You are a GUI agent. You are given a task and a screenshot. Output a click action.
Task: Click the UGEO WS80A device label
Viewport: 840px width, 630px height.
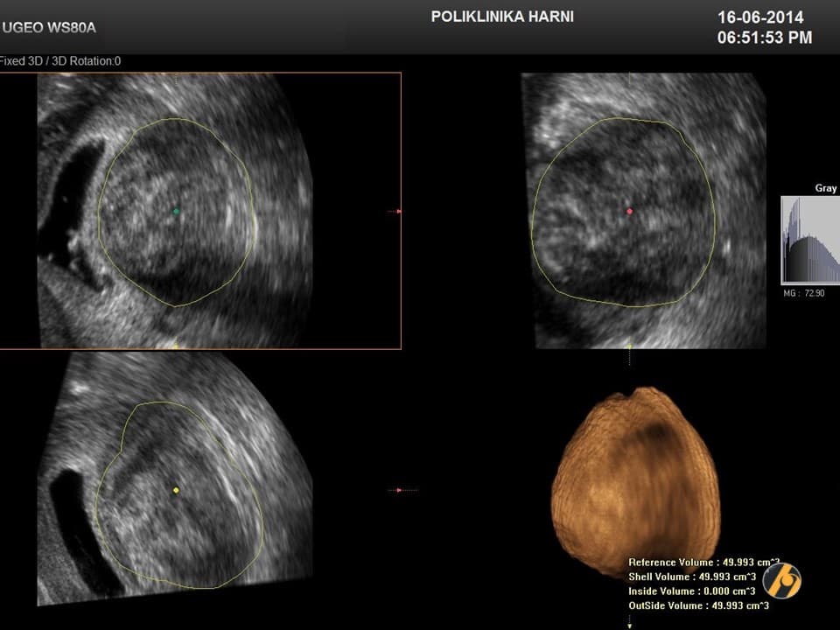[50, 27]
